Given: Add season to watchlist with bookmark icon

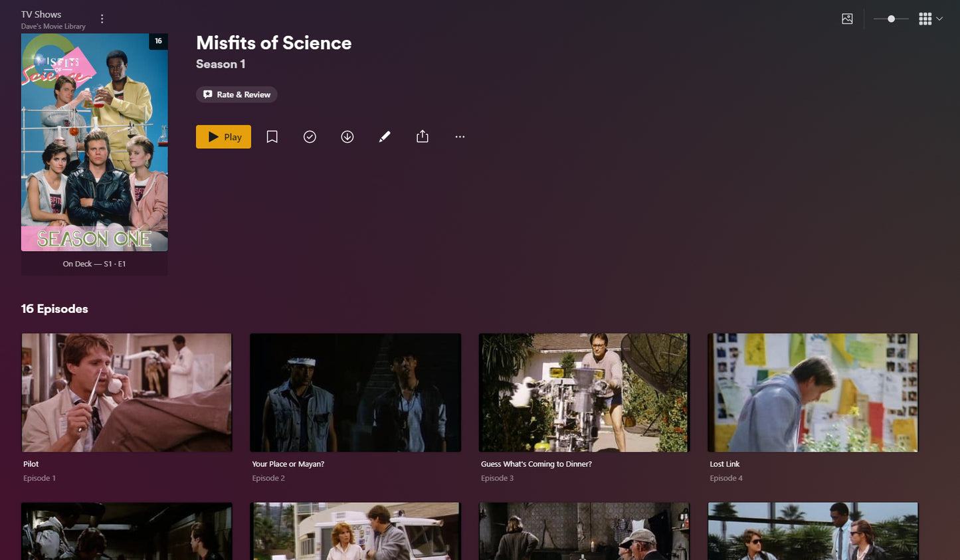Looking at the screenshot, I should pos(272,137).
